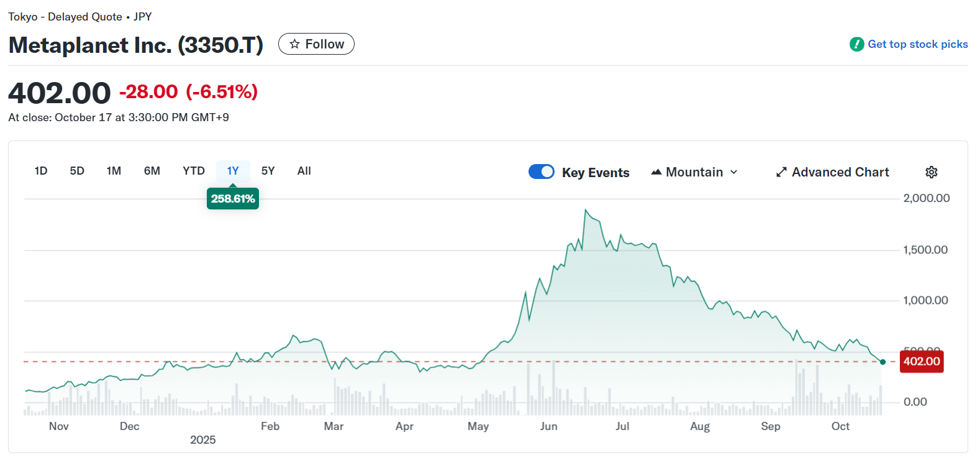The width and height of the screenshot is (980, 463).
Task: Click the green endpoint dot on price line
Action: [882, 362]
